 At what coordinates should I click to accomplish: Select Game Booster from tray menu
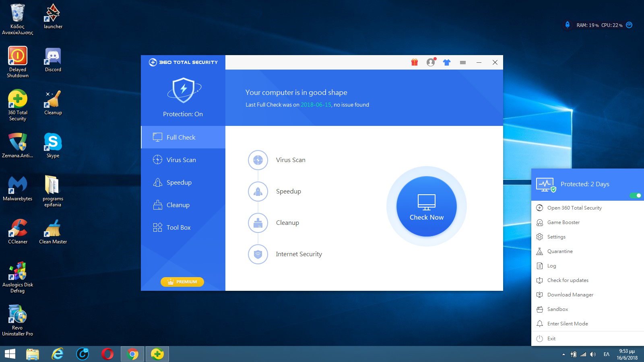[588, 222]
